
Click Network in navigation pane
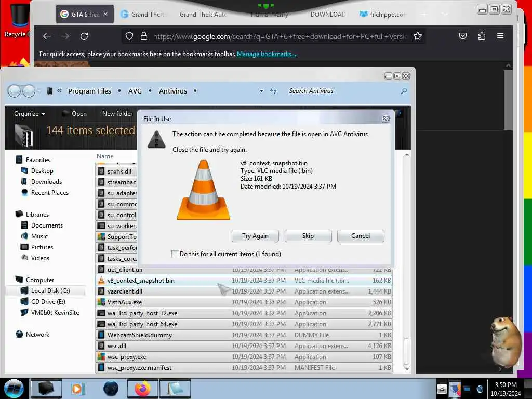coord(37,334)
